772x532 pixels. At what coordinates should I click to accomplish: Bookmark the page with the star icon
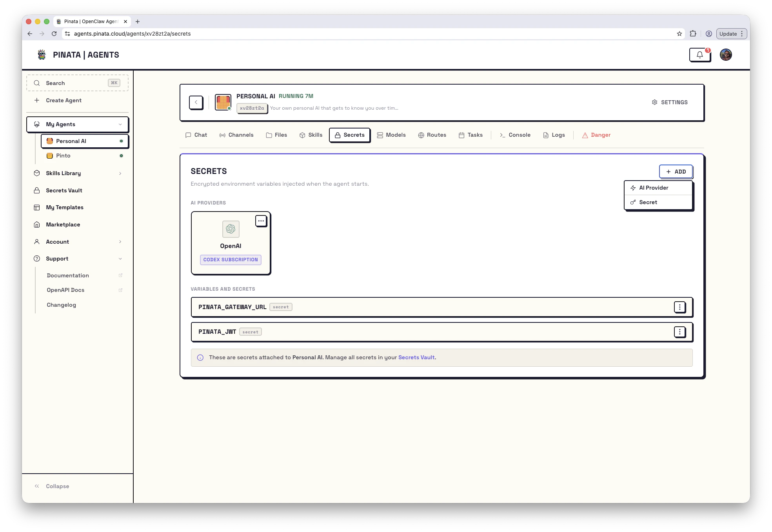(x=679, y=34)
